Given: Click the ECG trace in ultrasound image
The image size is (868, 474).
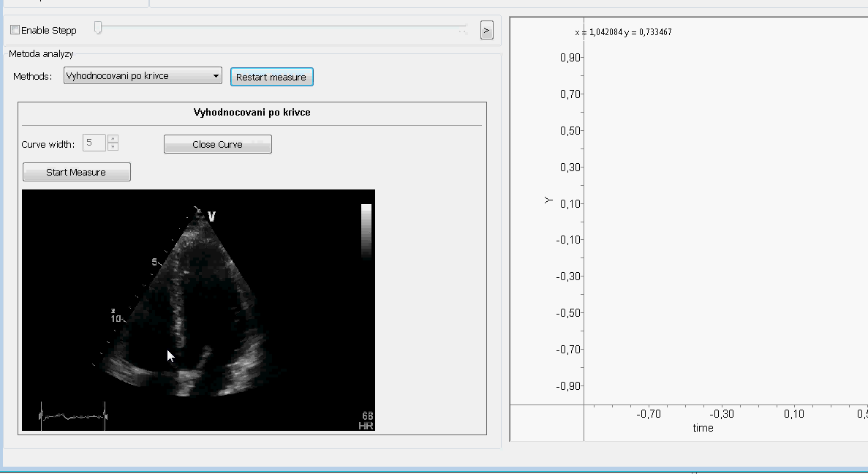Looking at the screenshot, I should point(73,416).
